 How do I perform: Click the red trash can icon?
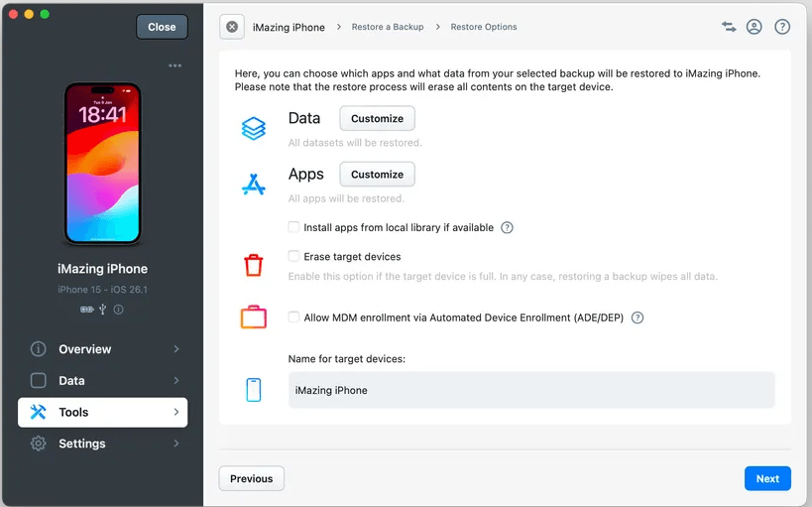click(253, 265)
